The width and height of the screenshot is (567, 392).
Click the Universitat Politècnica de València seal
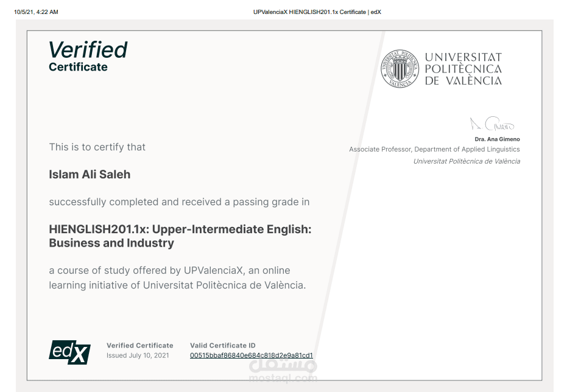(400, 69)
